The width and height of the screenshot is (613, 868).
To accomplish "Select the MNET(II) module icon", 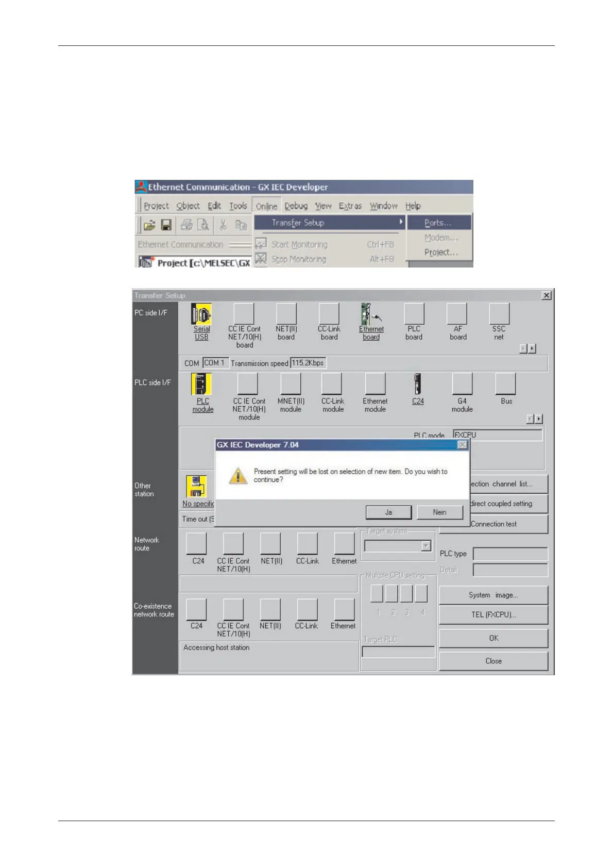I will 291,384.
